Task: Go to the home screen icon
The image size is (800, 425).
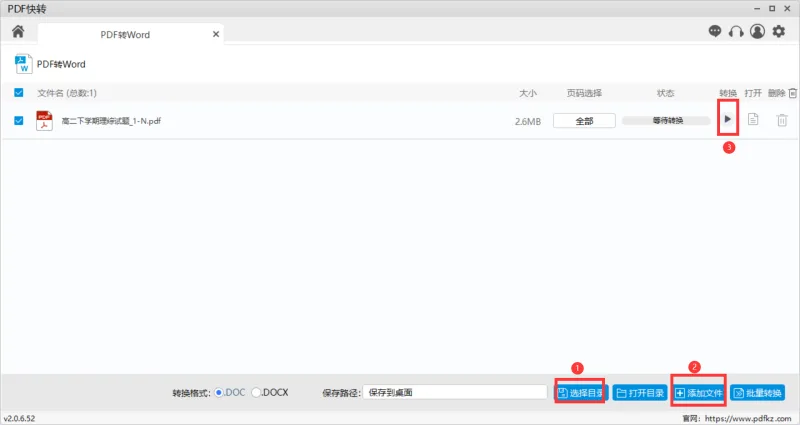Action: pyautogui.click(x=18, y=32)
